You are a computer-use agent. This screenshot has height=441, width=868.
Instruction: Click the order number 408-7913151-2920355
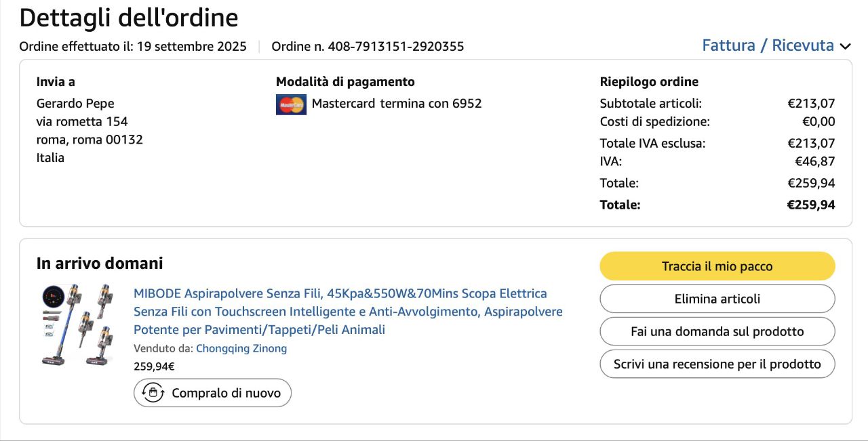pos(396,47)
